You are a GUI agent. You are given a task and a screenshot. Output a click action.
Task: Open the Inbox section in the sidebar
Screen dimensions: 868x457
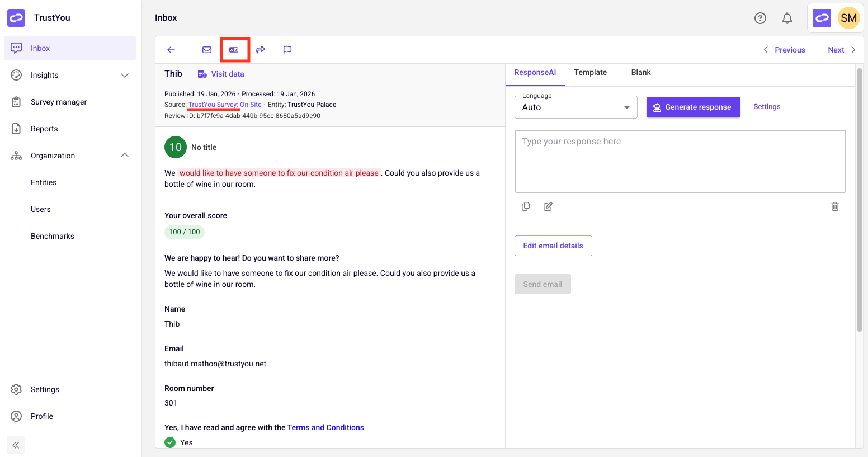[70, 48]
